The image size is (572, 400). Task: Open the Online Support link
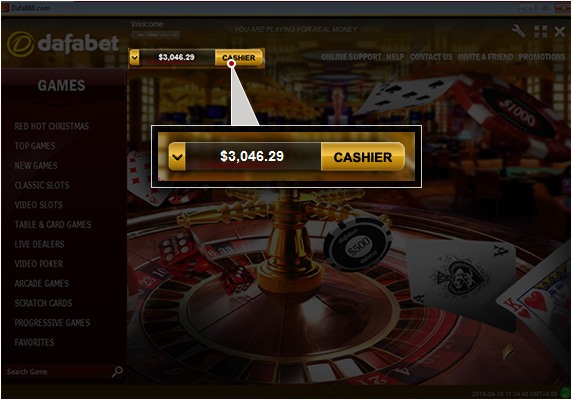351,57
